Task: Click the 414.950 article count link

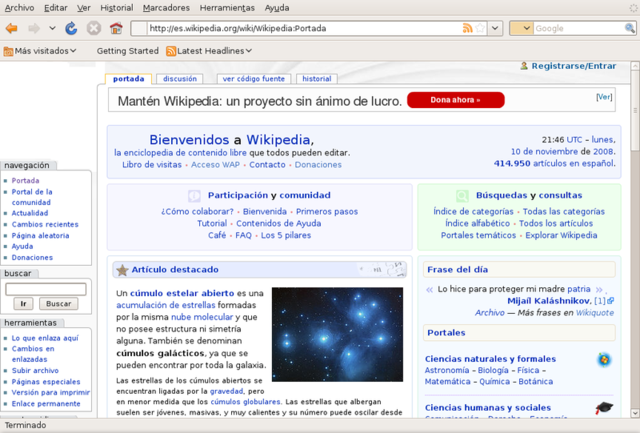Action: [512, 163]
